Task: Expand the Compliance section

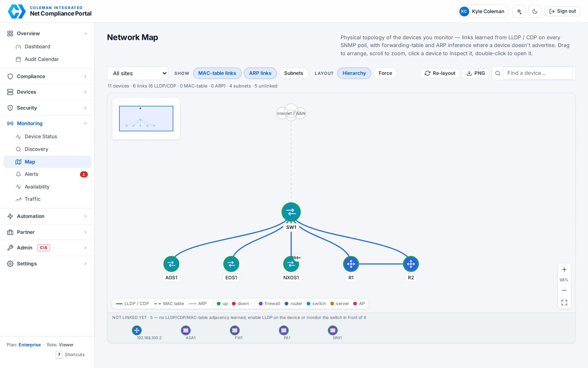Action: (x=47, y=76)
